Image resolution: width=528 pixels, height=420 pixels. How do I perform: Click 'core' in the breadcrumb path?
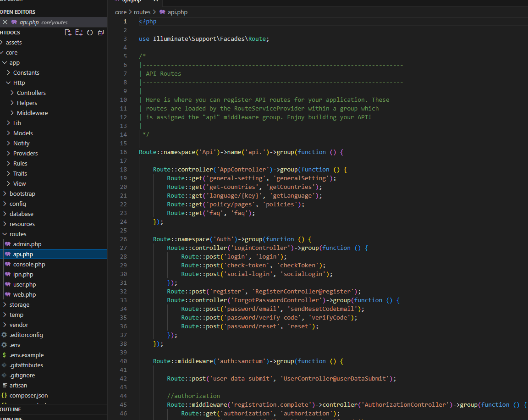121,12
